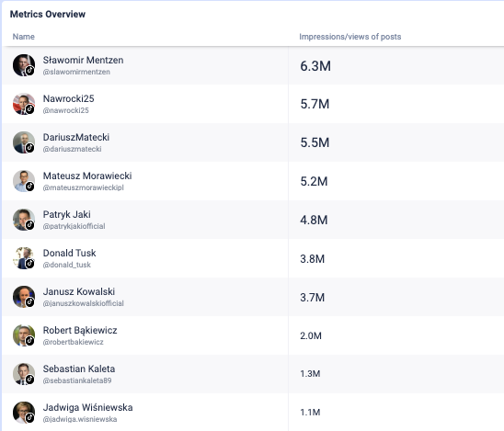Click Jadwiga Wiśniewska's profile avatar
The height and width of the screenshot is (431, 504).
[x=24, y=413]
